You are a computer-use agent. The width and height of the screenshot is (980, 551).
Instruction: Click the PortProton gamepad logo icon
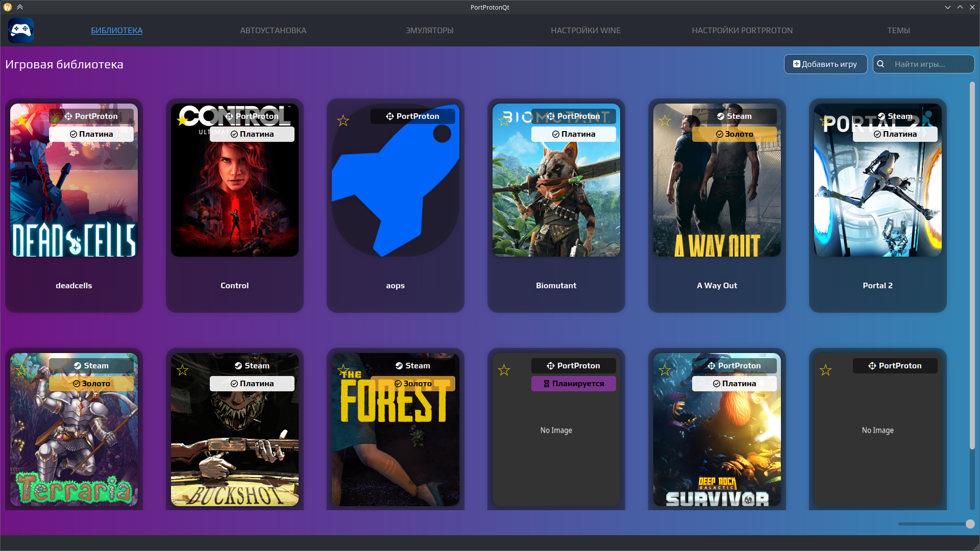tap(21, 30)
